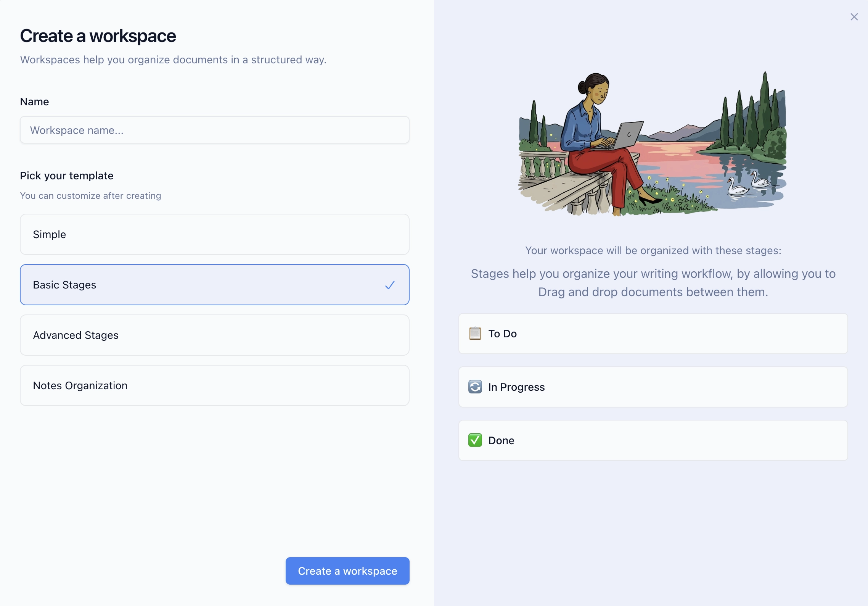
Task: Click the To Do stage card
Action: [653, 334]
